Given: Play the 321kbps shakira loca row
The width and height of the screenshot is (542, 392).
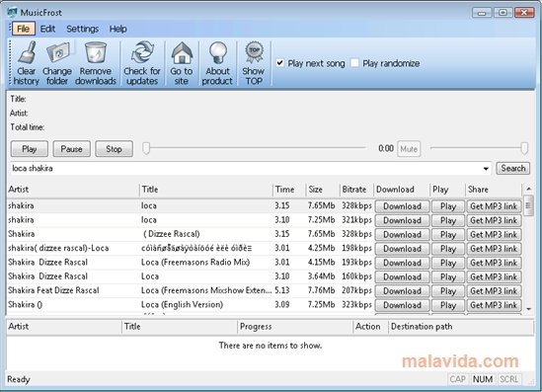Looking at the screenshot, I should (x=448, y=220).
